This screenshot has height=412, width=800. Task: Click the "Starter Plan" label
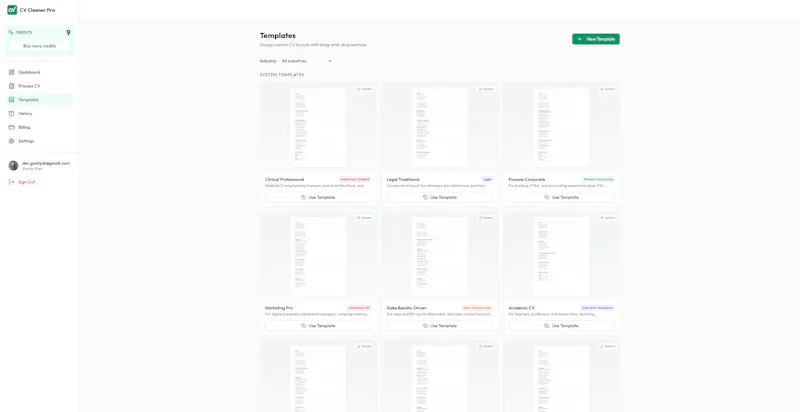pos(32,168)
